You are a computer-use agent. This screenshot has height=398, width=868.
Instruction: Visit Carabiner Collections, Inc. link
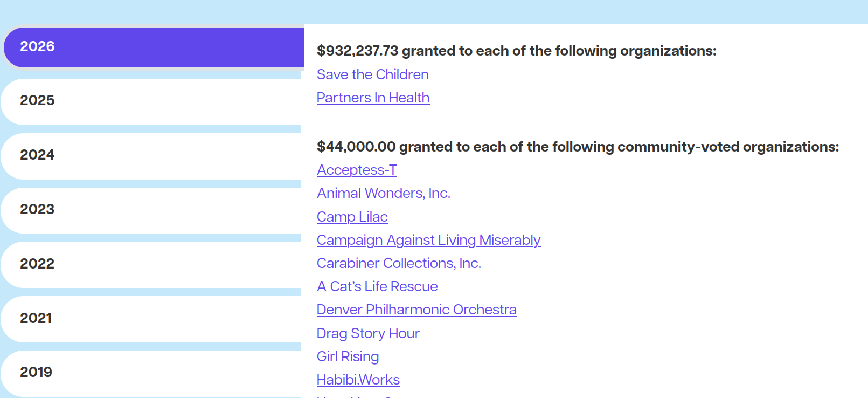[x=399, y=263]
